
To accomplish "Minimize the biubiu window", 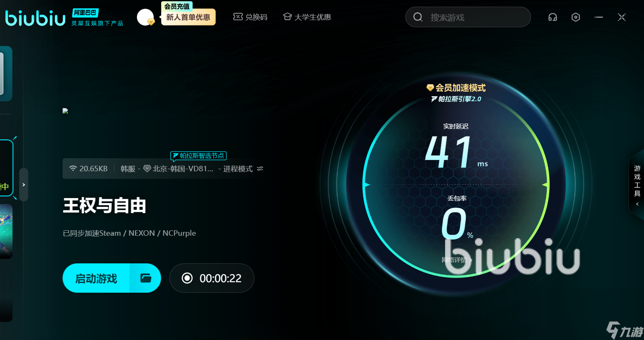I will (599, 17).
